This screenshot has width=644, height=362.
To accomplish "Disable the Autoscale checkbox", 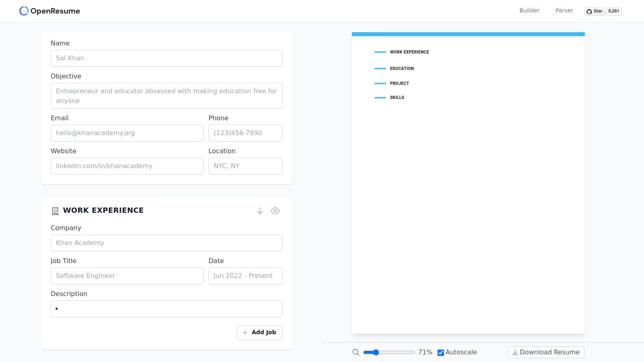I will (x=441, y=352).
